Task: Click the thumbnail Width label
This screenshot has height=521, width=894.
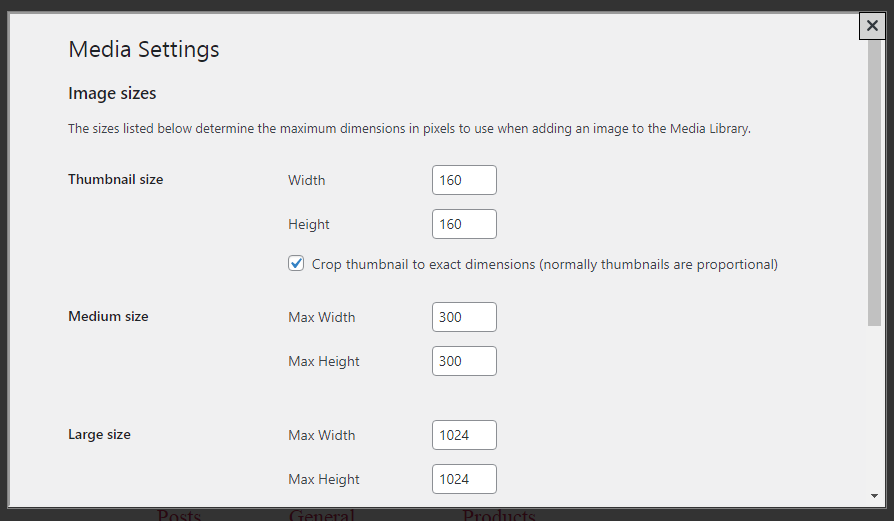Action: point(306,181)
